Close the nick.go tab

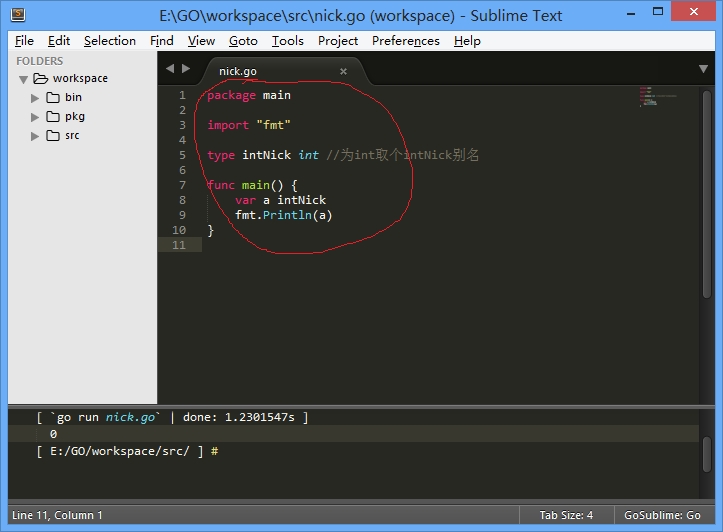pos(343,71)
